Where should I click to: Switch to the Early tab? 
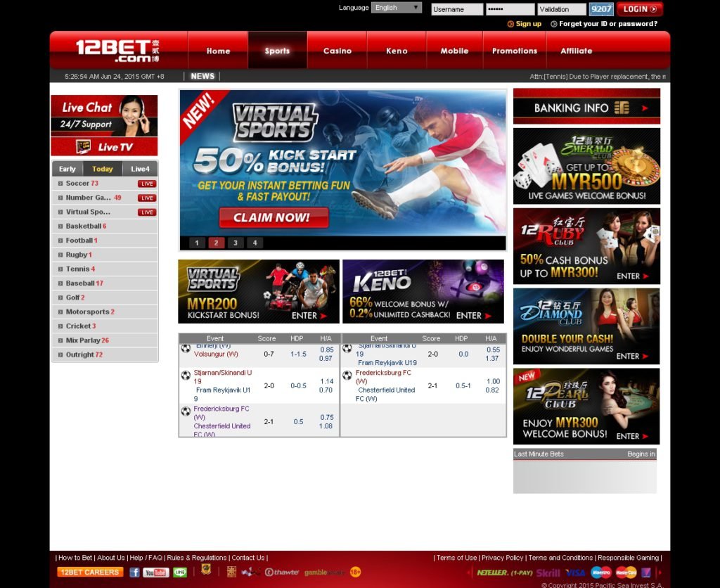[x=67, y=169]
